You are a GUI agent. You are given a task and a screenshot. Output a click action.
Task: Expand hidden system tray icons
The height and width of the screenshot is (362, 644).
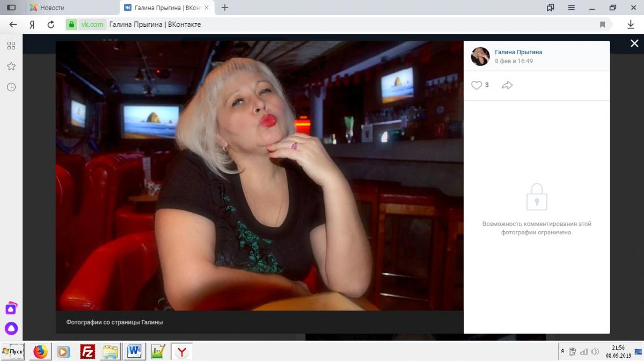click(x=562, y=351)
